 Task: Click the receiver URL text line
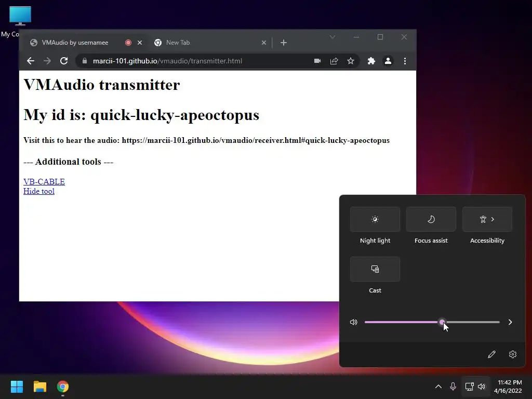[206, 140]
